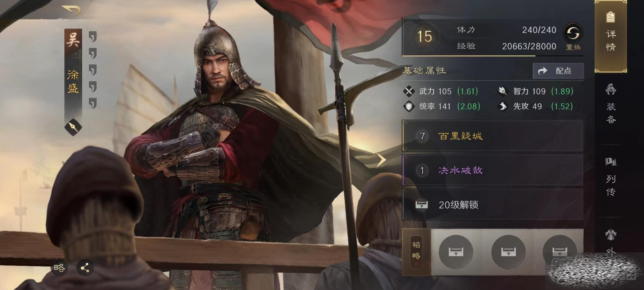Tap the locked 20级解锁 skill slot
The width and height of the screenshot is (644, 290).
coord(493,205)
